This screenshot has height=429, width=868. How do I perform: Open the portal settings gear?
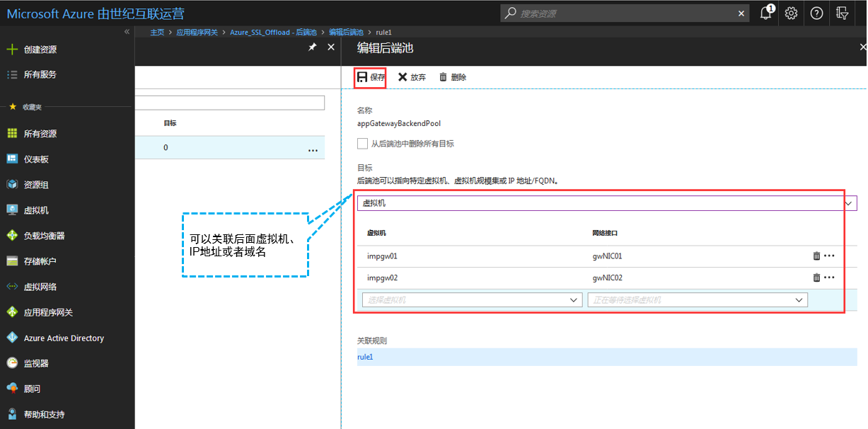coord(791,13)
